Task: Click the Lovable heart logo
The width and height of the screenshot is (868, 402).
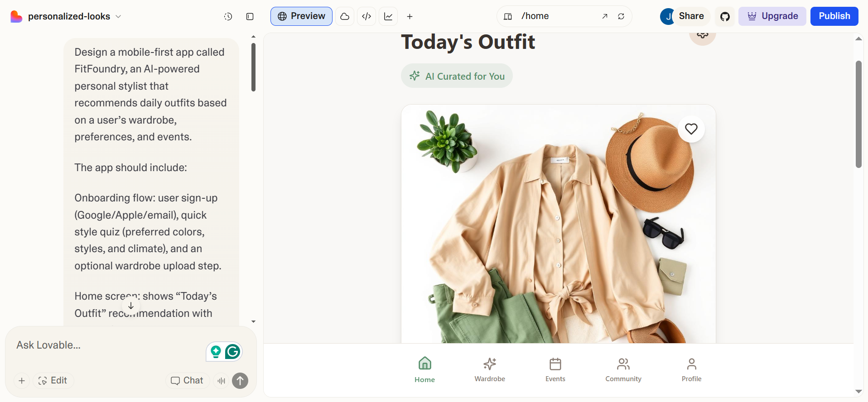Action: point(16,16)
